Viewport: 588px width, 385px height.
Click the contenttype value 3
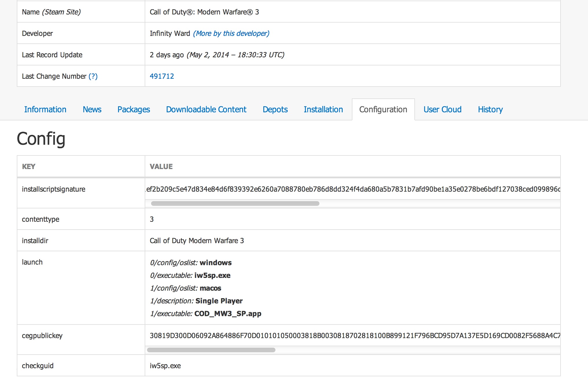(152, 219)
